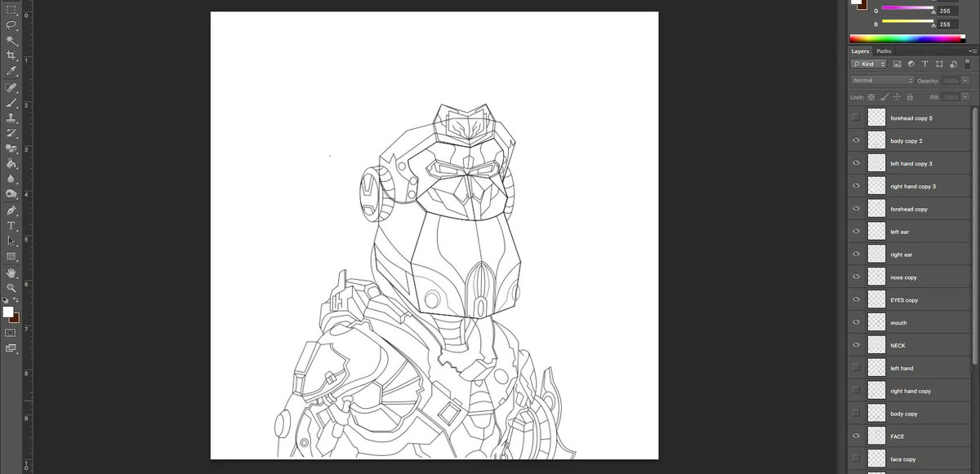Hide the left hand copy 3 layer
This screenshot has height=474, width=980.
(856, 164)
